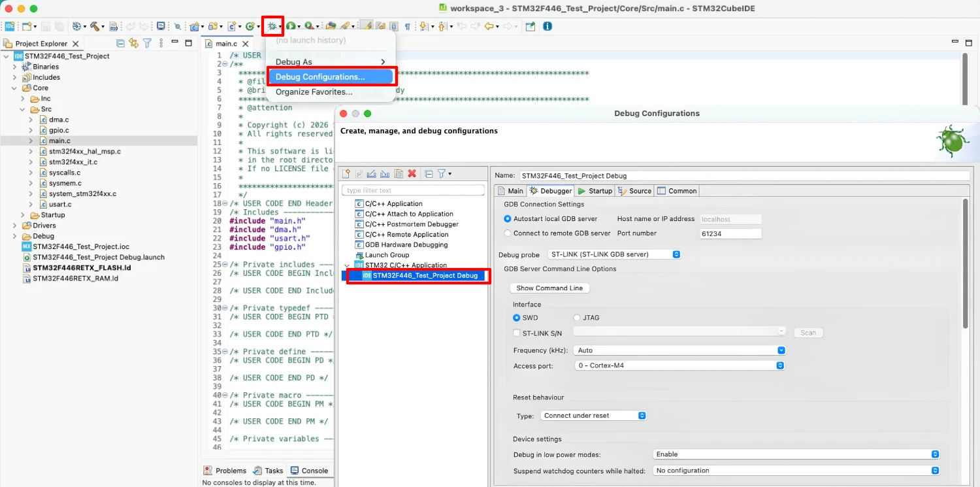Image resolution: width=980 pixels, height=487 pixels.
Task: Click the green Run toolbar icon
Action: click(x=289, y=26)
